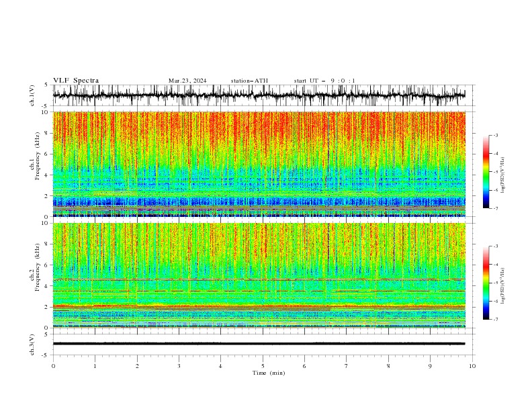Screen dimensions: 532x411
Task: Click the ch.2 spectrogram's "6" kHz tick
Action: 47,265
